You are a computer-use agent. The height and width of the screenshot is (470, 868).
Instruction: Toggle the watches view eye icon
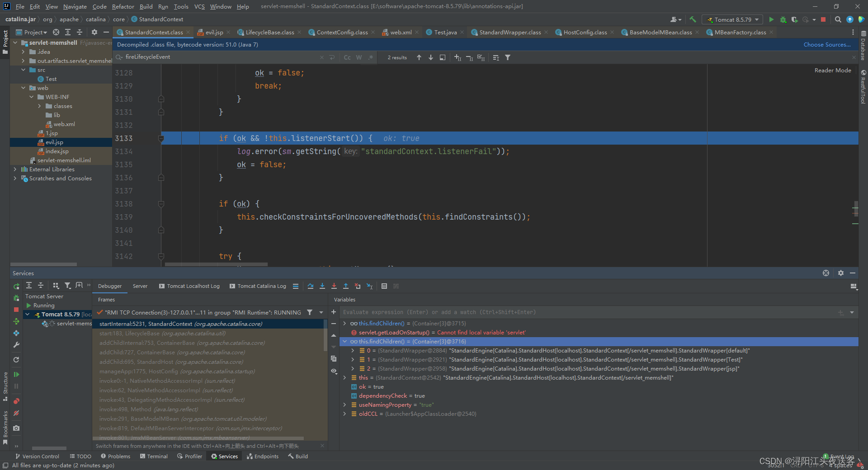tap(334, 371)
